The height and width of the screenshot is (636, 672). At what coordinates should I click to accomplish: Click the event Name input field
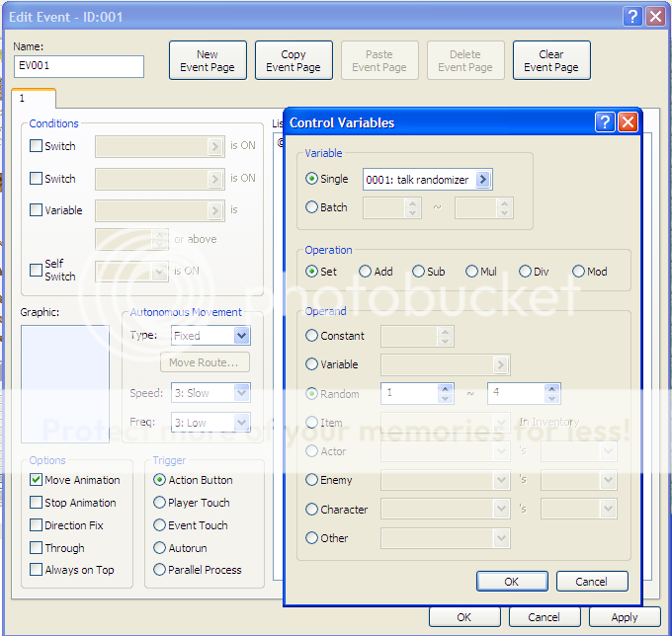click(79, 66)
